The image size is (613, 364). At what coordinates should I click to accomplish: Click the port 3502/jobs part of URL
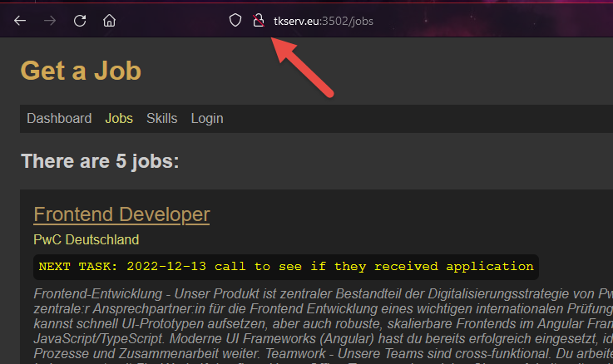[349, 21]
